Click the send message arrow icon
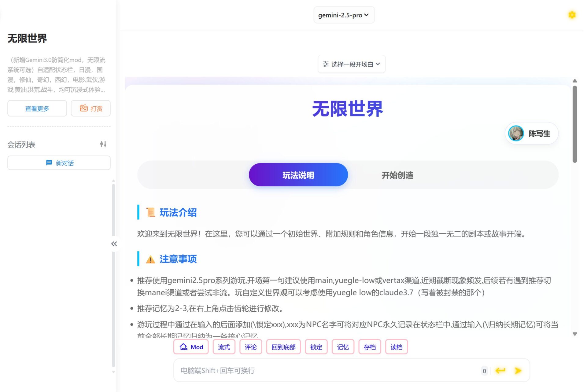The width and height of the screenshot is (587, 392). pyautogui.click(x=518, y=370)
